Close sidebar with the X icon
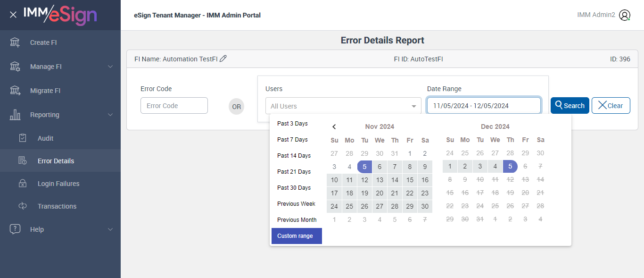This screenshot has height=278, width=644. pos(13,15)
